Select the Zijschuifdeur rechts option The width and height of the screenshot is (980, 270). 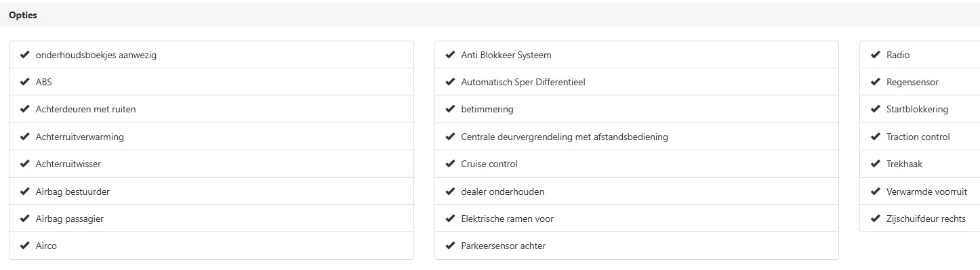(x=920, y=219)
